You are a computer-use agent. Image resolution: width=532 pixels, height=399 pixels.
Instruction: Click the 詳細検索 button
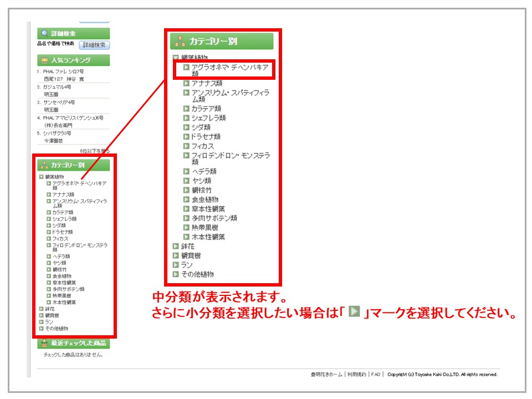tap(94, 45)
